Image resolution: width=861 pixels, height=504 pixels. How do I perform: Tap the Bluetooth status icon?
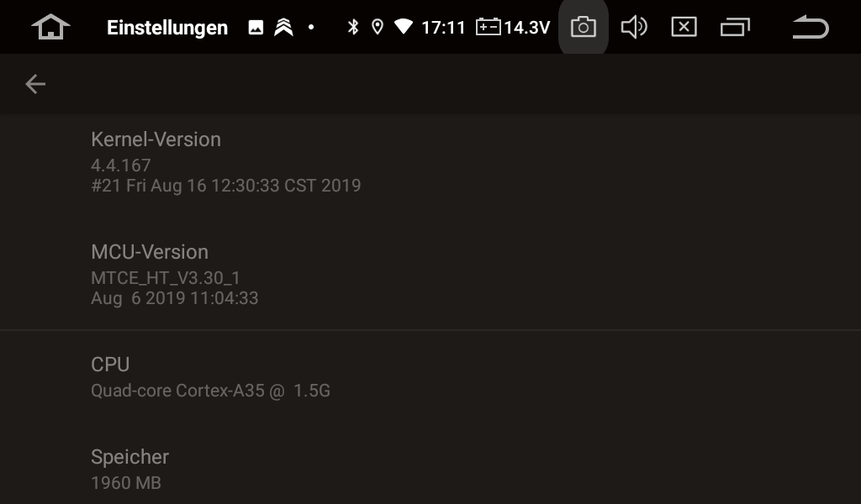click(353, 27)
